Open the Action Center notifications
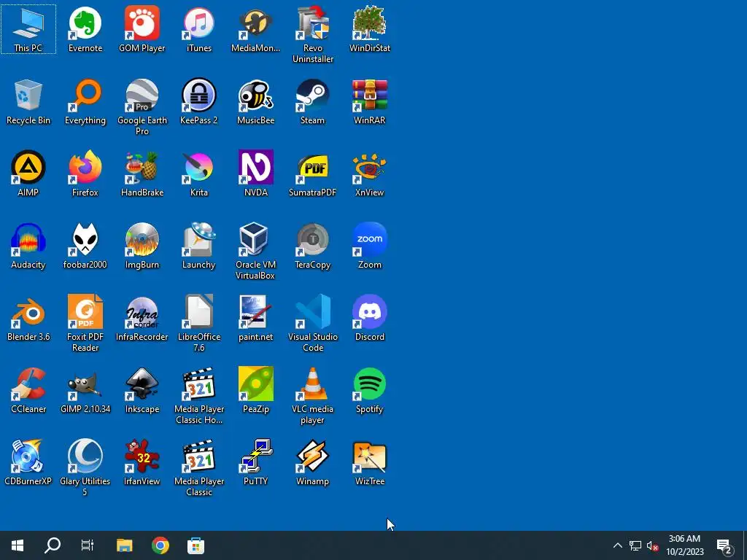This screenshot has height=560, width=747. point(724,545)
